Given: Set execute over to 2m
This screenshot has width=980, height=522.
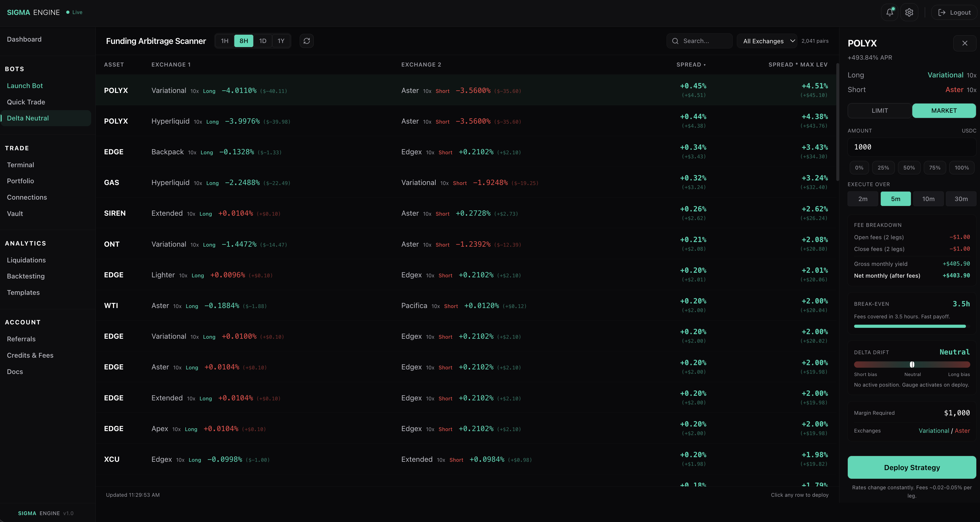Looking at the screenshot, I should pos(863,199).
